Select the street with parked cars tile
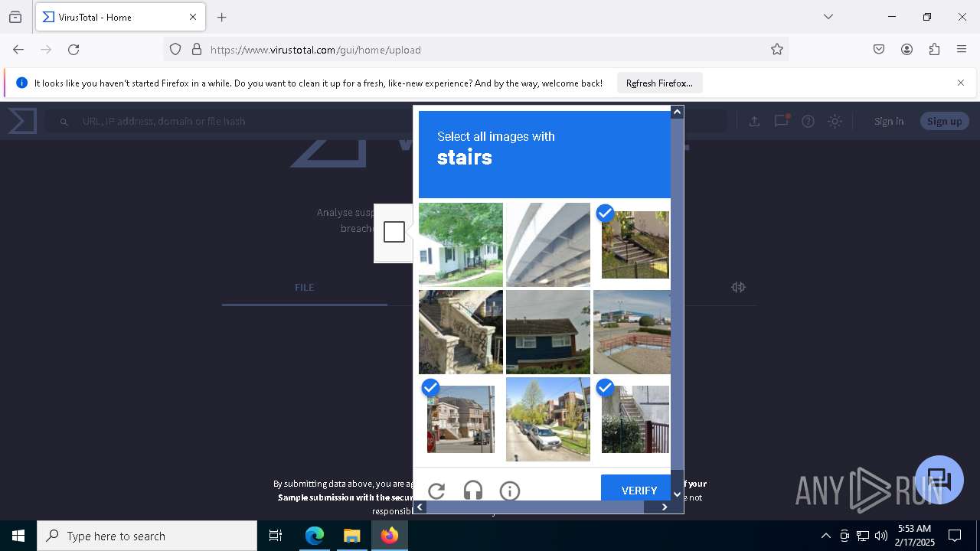The height and width of the screenshot is (551, 980). pos(548,419)
